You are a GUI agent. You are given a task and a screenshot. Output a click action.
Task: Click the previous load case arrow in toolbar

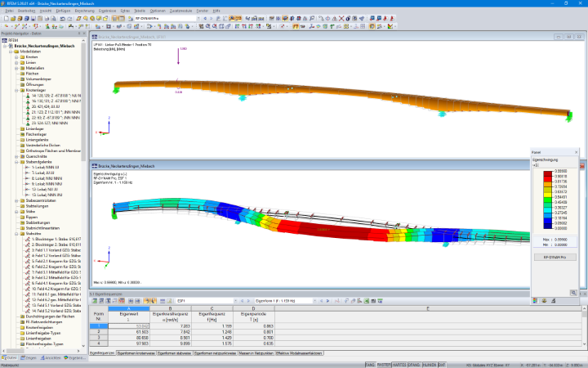205,18
